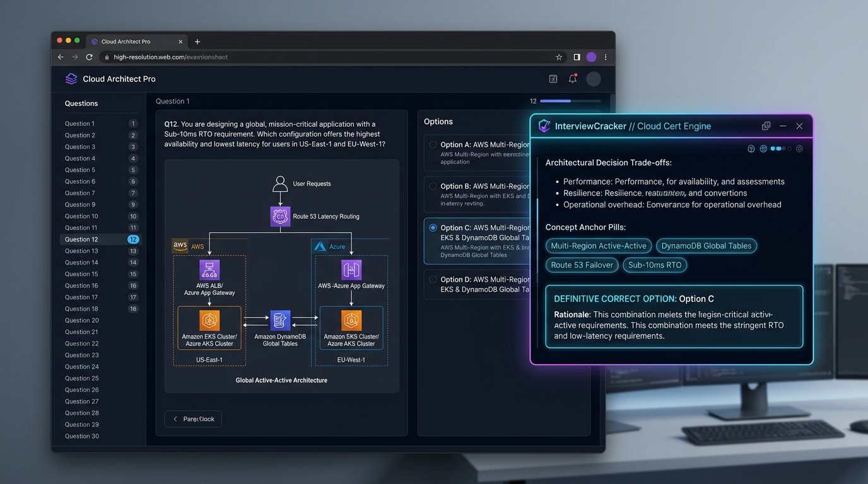Click the InterviewCracker shield logo
The height and width of the screenshot is (484, 868).
click(544, 126)
